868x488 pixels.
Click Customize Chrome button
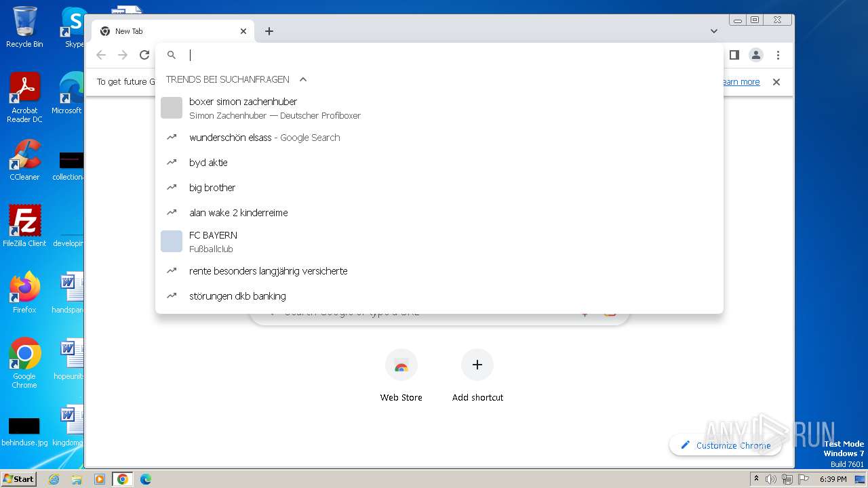(726, 445)
